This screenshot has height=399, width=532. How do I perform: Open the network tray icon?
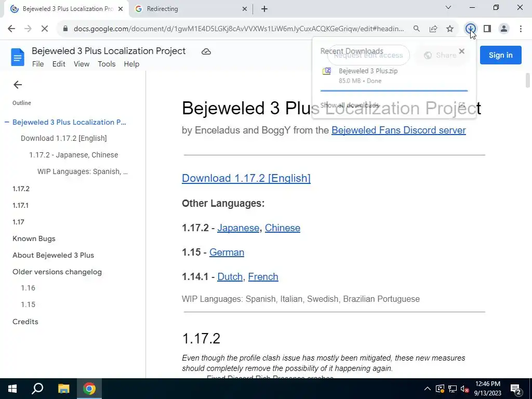point(453,389)
